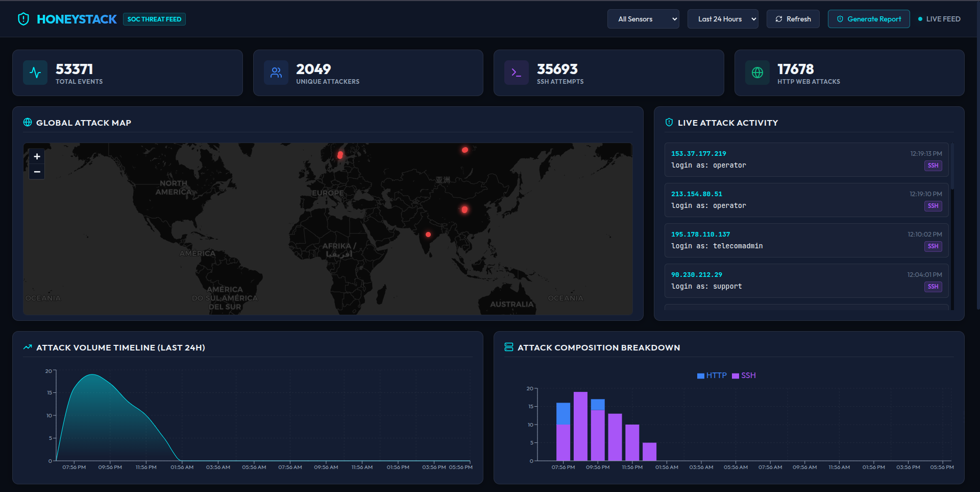The image size is (980, 492).
Task: Click the 17678 HTTP Web Attacks value
Action: [796, 69]
